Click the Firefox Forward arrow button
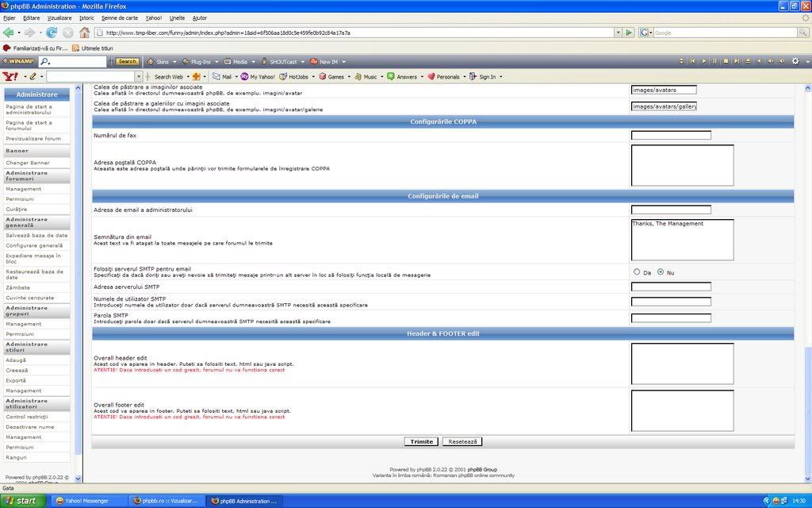 point(29,33)
